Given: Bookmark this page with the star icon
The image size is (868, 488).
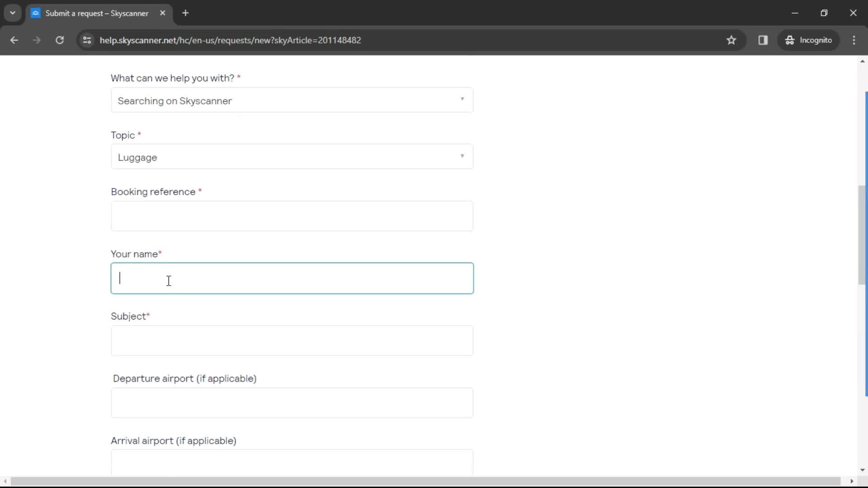Looking at the screenshot, I should tap(731, 40).
